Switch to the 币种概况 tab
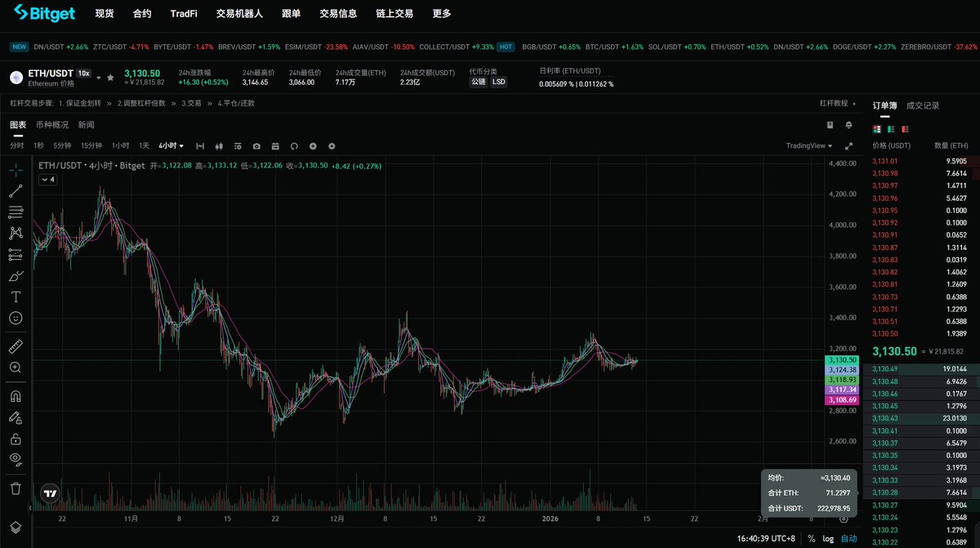 [x=52, y=125]
